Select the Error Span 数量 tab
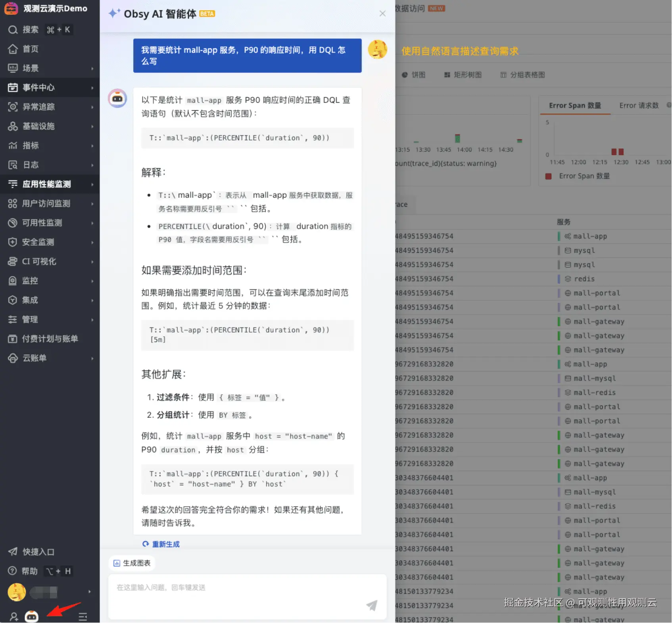This screenshot has width=672, height=623. [x=575, y=106]
